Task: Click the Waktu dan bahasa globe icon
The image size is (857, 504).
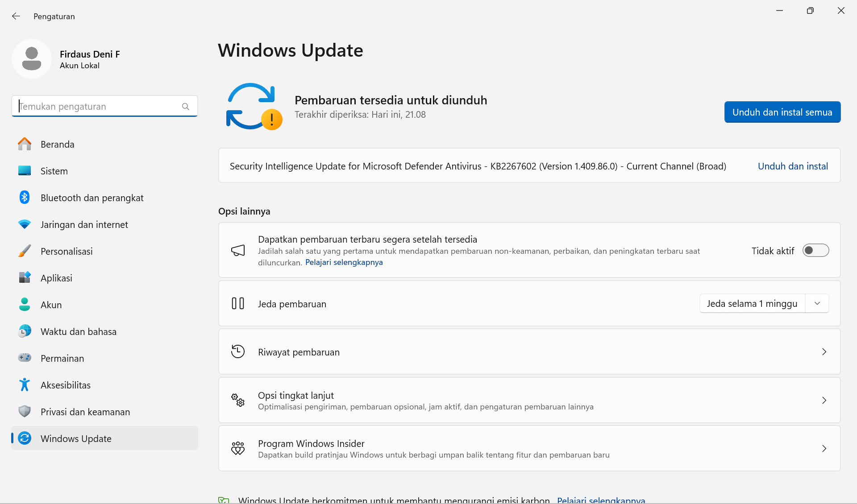Action: click(x=25, y=331)
